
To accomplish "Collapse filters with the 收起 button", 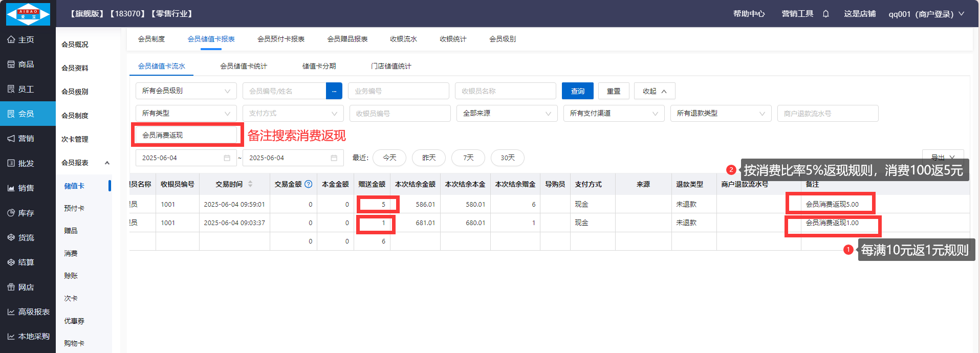I will pyautogui.click(x=654, y=91).
